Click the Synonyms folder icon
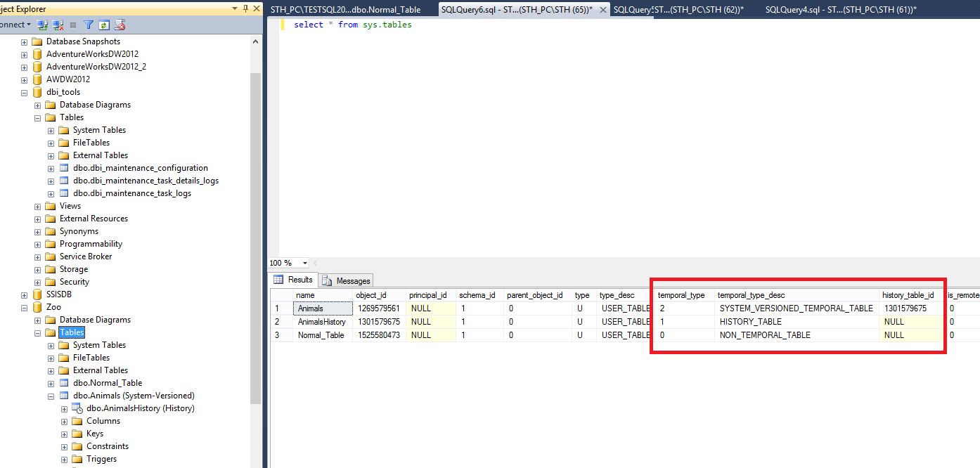 click(51, 231)
